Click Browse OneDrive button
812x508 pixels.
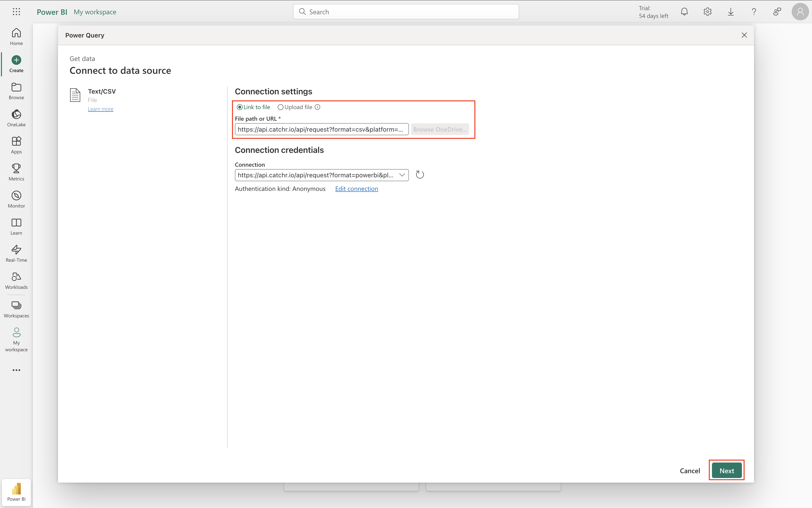pyautogui.click(x=440, y=129)
